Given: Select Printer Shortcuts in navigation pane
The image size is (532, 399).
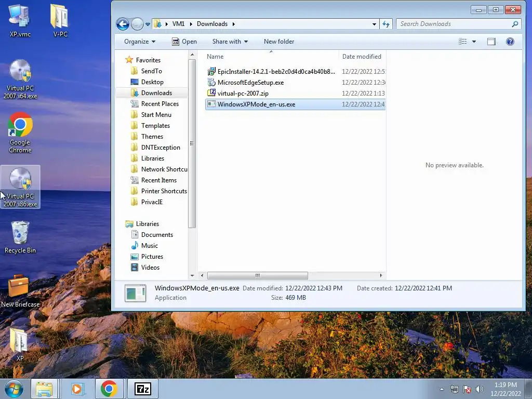Looking at the screenshot, I should tap(164, 191).
